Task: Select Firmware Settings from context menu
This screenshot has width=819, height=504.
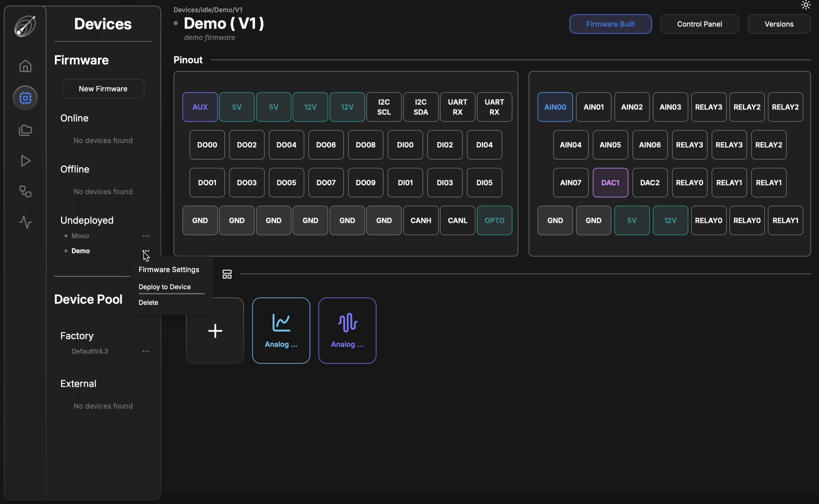Action: point(169,270)
